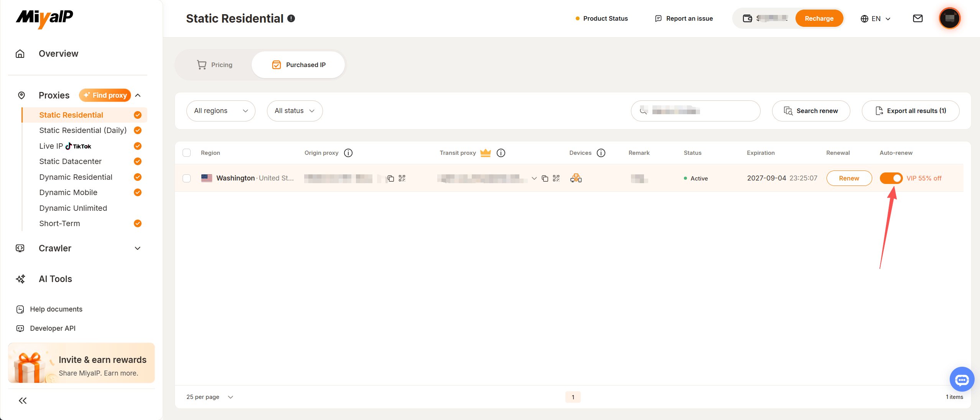Open the live chat support bubble
Image resolution: width=980 pixels, height=420 pixels.
[962, 379]
